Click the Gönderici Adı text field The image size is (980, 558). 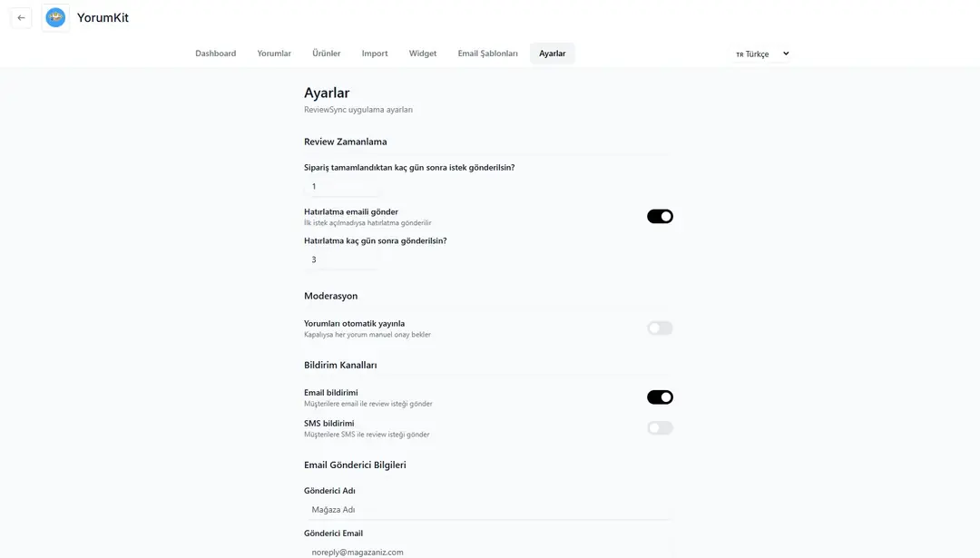487,510
